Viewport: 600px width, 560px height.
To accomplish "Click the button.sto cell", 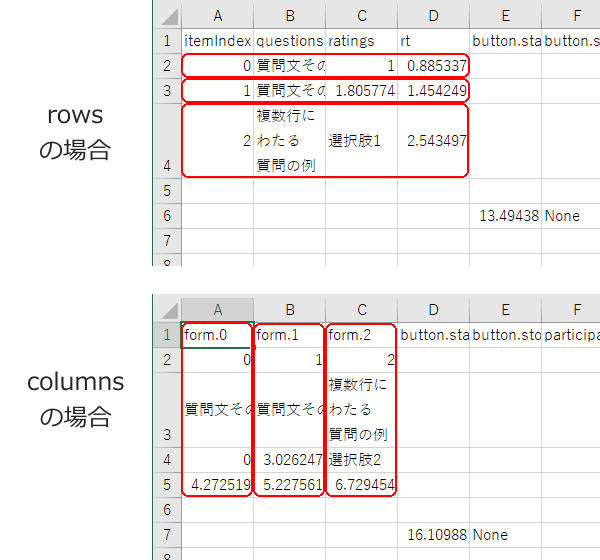I will (505, 335).
